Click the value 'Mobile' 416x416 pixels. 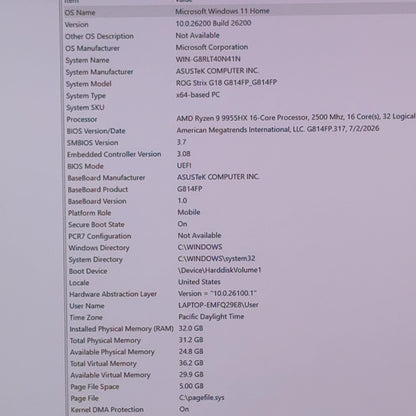[x=189, y=212]
